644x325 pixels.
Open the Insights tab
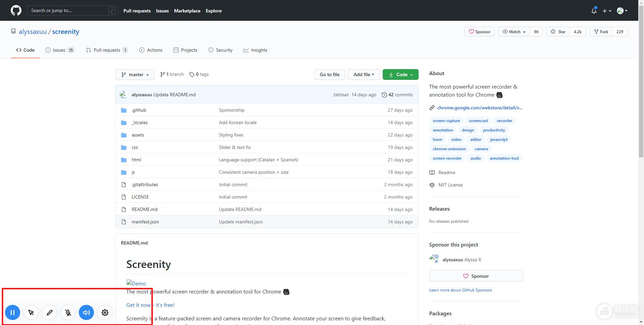[255, 50]
